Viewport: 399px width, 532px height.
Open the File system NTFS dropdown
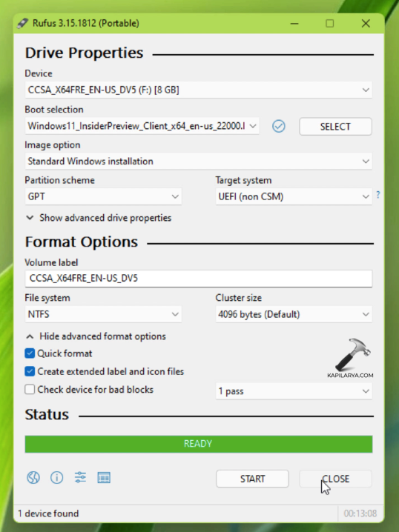click(x=103, y=314)
